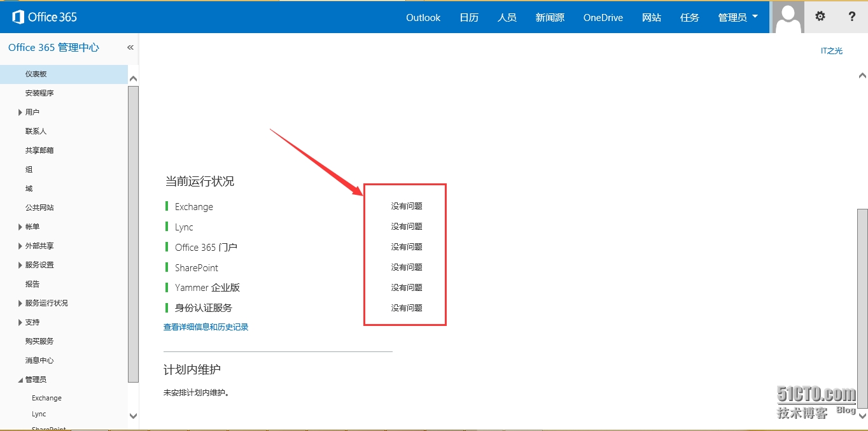
Task: Click the help question mark icon
Action: 852,17
